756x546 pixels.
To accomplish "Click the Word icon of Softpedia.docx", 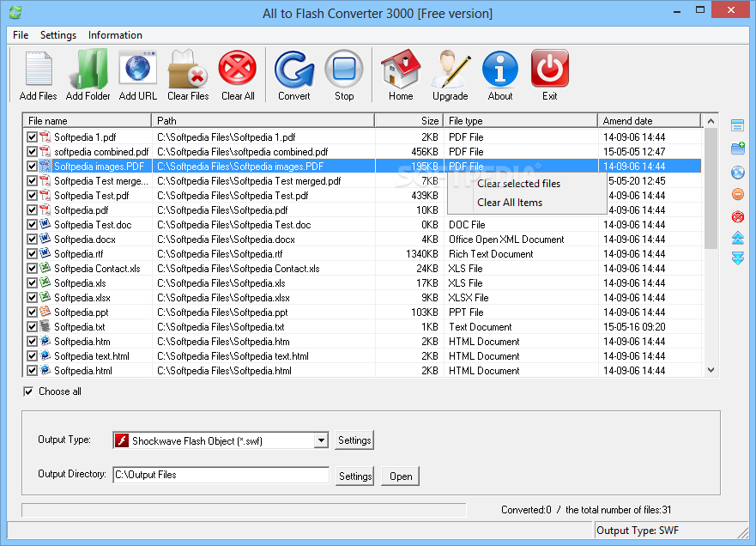I will pyautogui.click(x=45, y=239).
